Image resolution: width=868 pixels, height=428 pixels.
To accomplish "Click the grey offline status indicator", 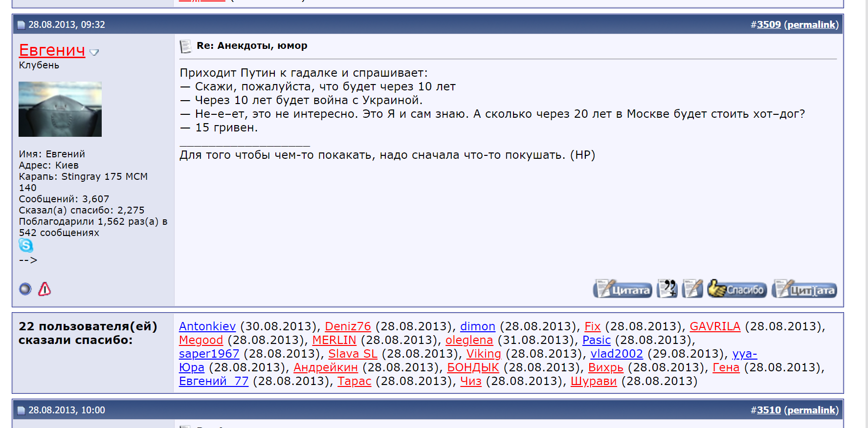I will 25,289.
